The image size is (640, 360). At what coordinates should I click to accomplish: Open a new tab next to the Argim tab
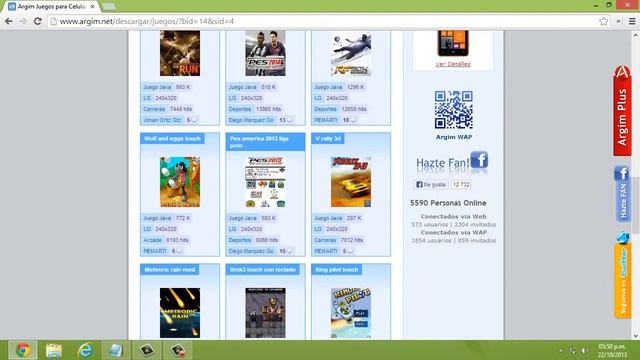[x=109, y=7]
